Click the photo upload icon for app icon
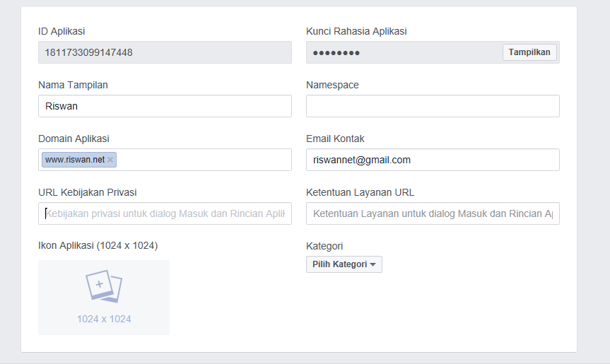 tap(104, 286)
